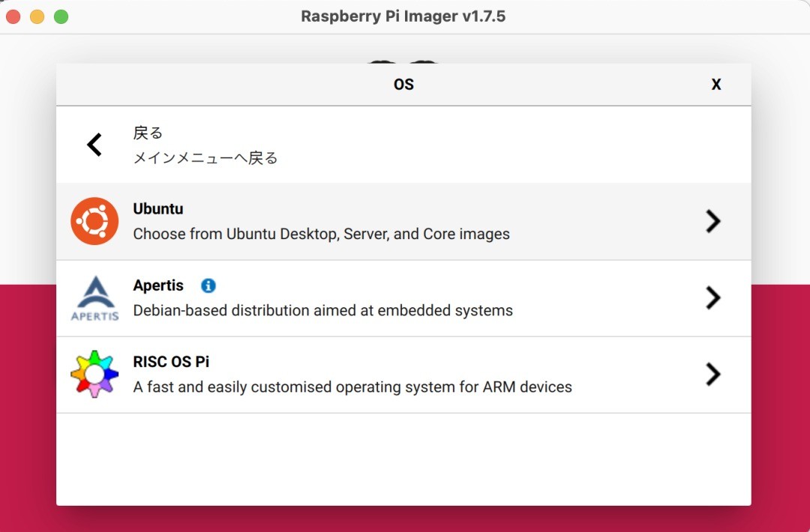Click 'Debian-based distribution aimed at embedded' description
Viewport: 810px width, 532px height.
click(x=322, y=311)
